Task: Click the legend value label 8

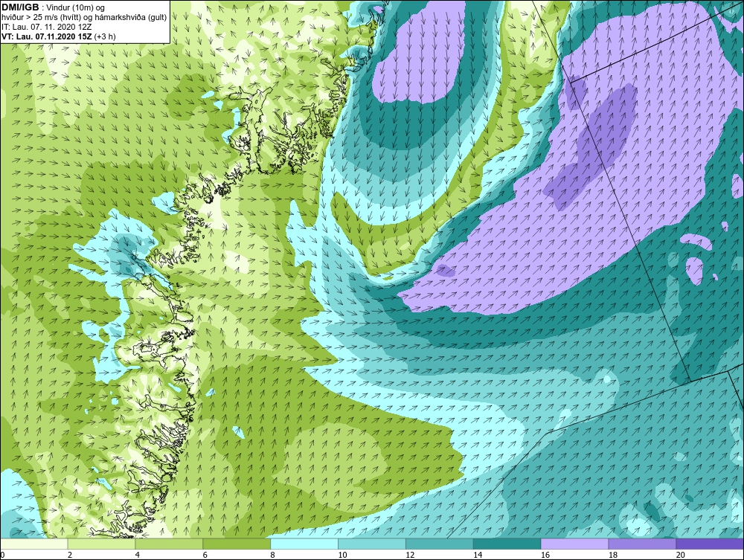Action: pos(273,555)
